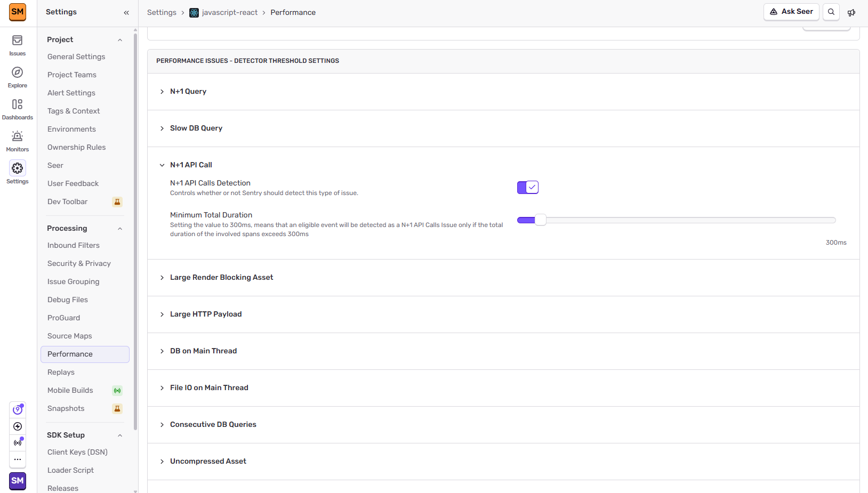The height and width of the screenshot is (493, 868).
Task: Click the flask badge next to Snapshots
Action: [x=117, y=409]
